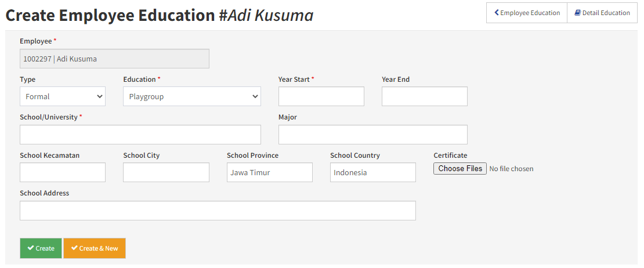Focus the Year Start input field

tap(321, 96)
